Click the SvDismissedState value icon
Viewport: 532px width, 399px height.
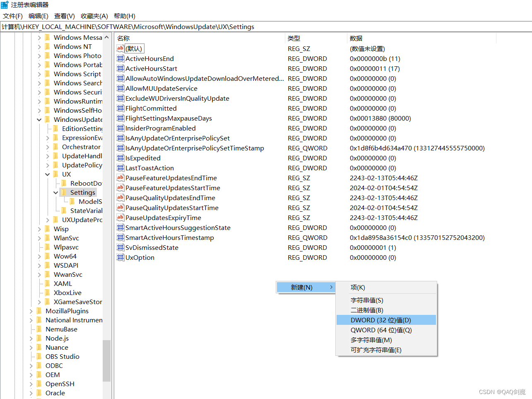[x=120, y=247]
